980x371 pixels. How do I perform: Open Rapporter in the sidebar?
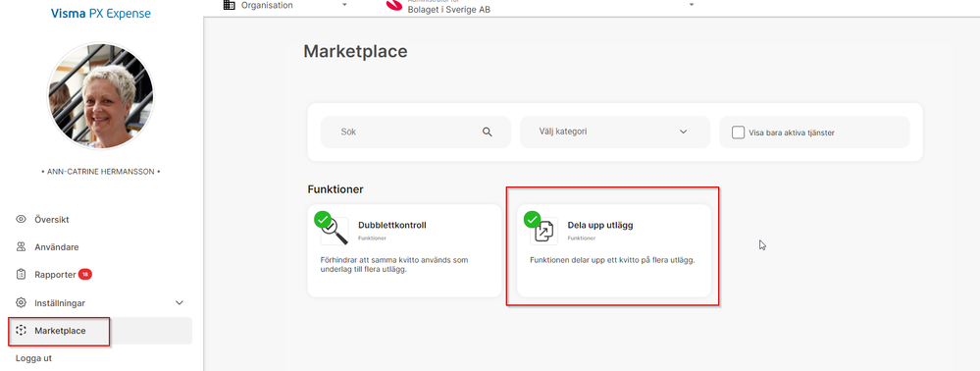click(x=55, y=275)
